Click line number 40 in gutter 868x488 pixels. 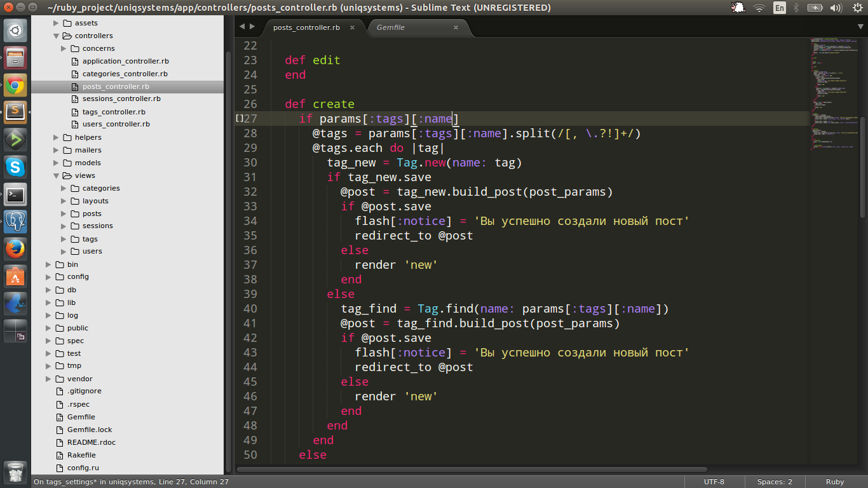tap(250, 309)
